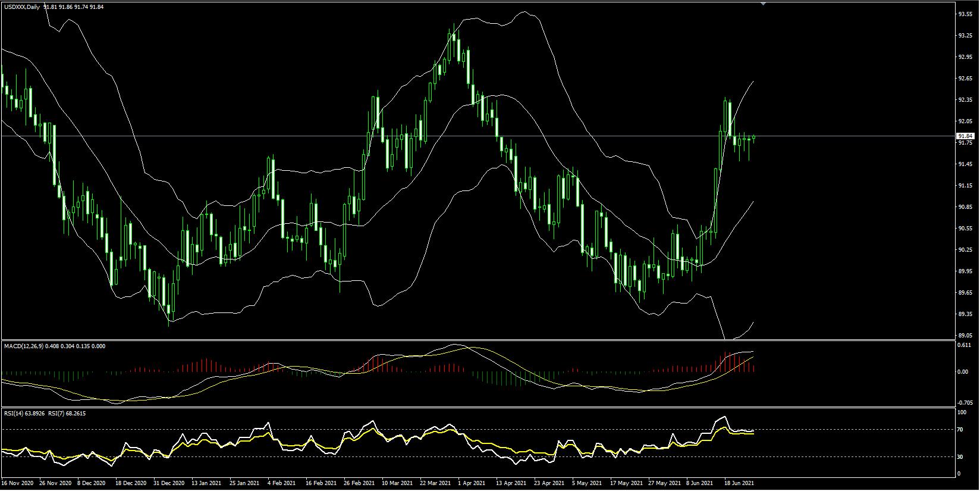Click the 92.35 price axis label
The height and width of the screenshot is (491, 980).
pos(965,100)
